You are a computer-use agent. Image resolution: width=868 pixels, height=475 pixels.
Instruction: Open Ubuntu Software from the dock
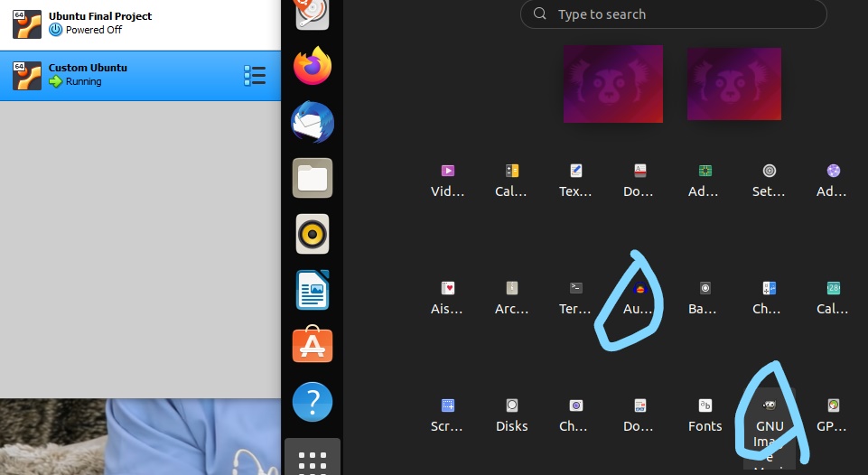click(x=313, y=344)
